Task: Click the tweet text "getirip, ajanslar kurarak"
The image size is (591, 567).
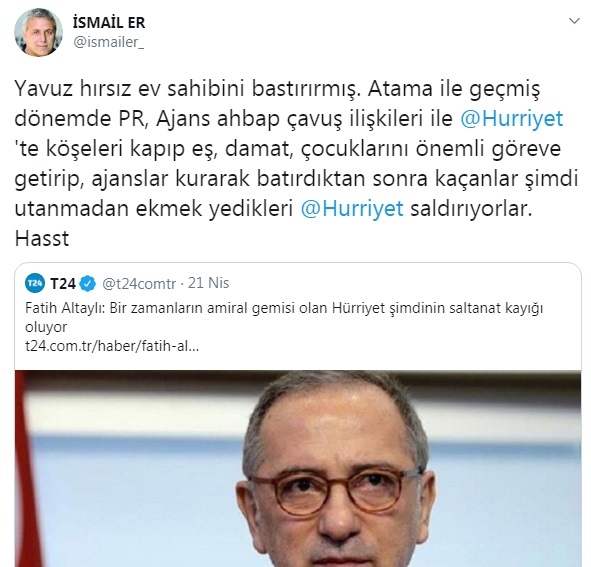Action: pos(132,179)
